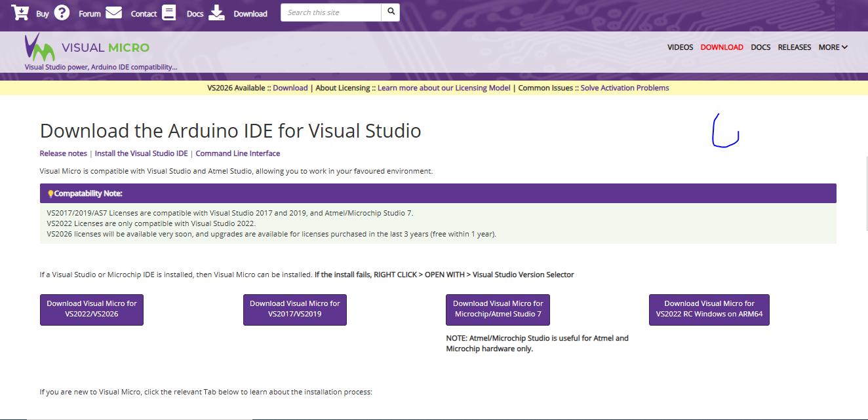Select DOCS in the main navigation
Image resolution: width=868 pixels, height=420 pixels.
[x=760, y=47]
